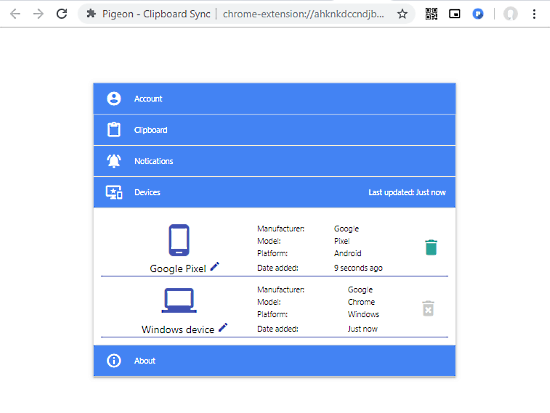The height and width of the screenshot is (413, 550).
Task: Click the '9 seconds ago' value
Action: (x=358, y=268)
